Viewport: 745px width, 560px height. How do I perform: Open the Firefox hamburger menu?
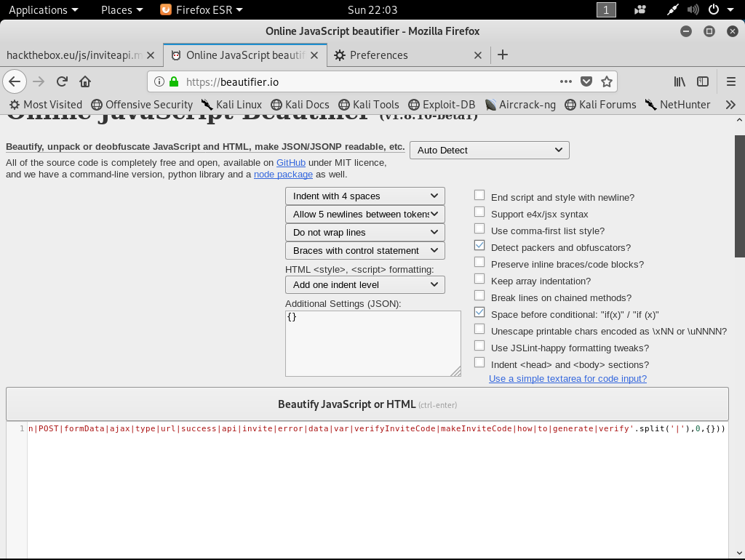pos(731,81)
